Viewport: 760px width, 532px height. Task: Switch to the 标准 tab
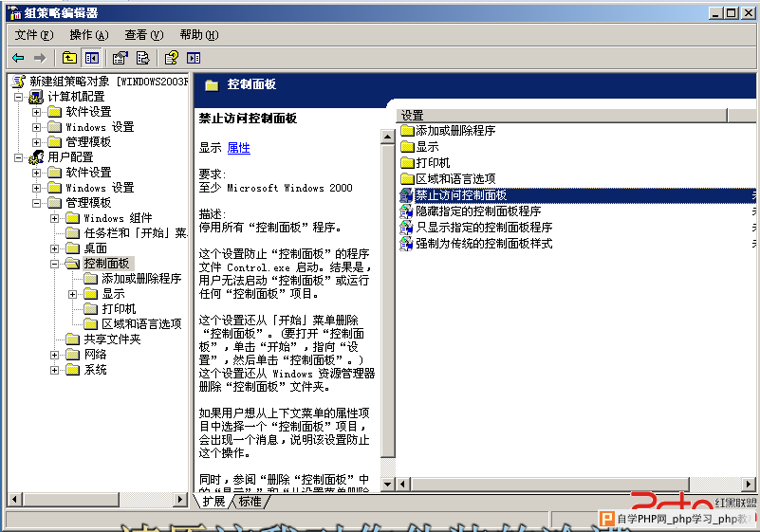250,502
